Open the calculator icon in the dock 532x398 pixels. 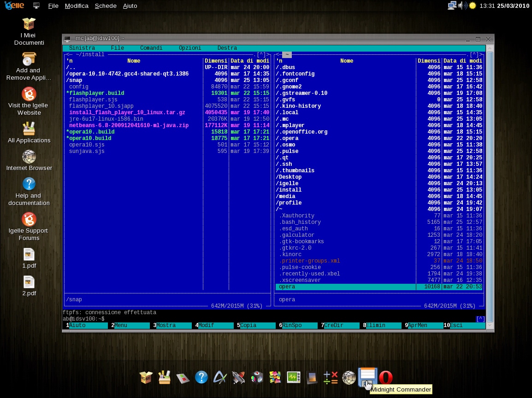click(331, 378)
